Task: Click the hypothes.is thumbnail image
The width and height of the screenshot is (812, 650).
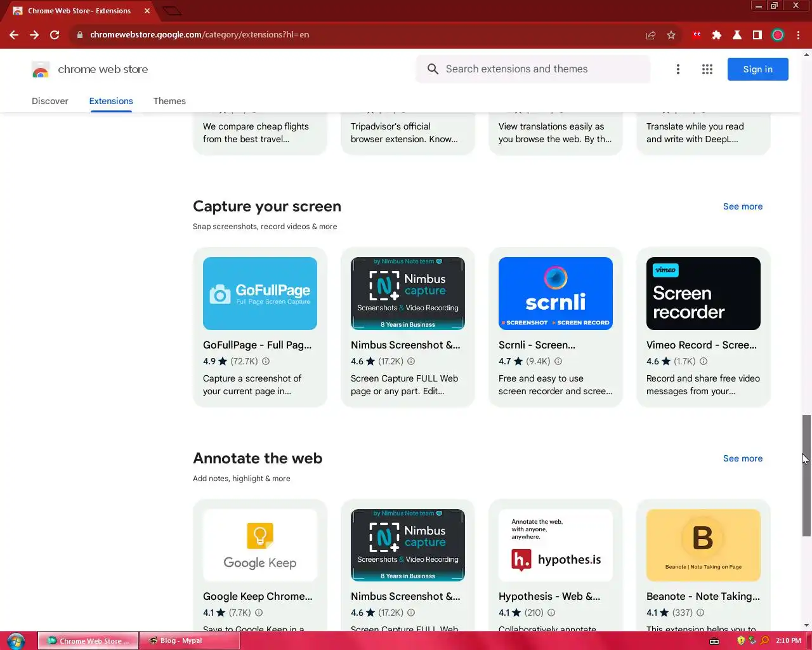Action: [556, 545]
